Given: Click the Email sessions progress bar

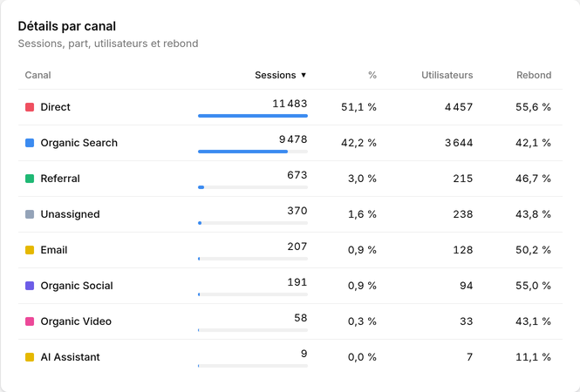Looking at the screenshot, I should [253, 259].
